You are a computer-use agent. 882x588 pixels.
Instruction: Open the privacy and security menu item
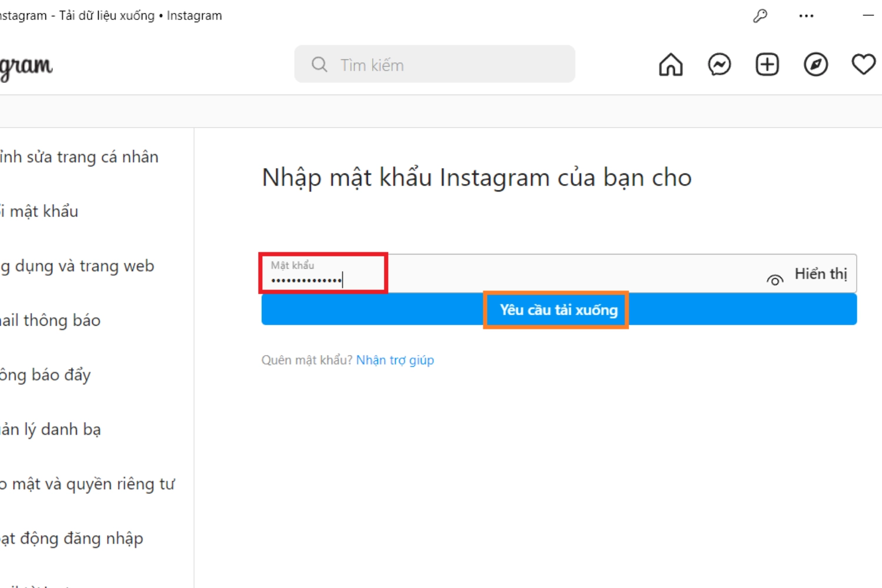coord(88,484)
